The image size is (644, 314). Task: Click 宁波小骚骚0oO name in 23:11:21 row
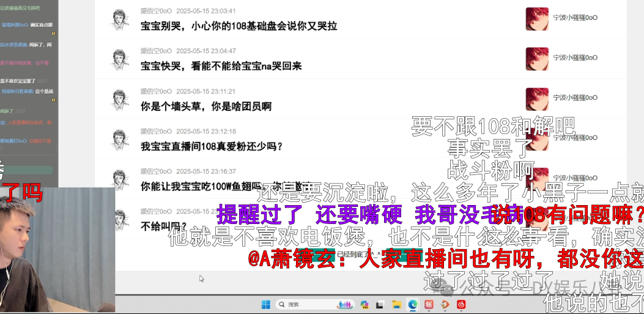(575, 98)
